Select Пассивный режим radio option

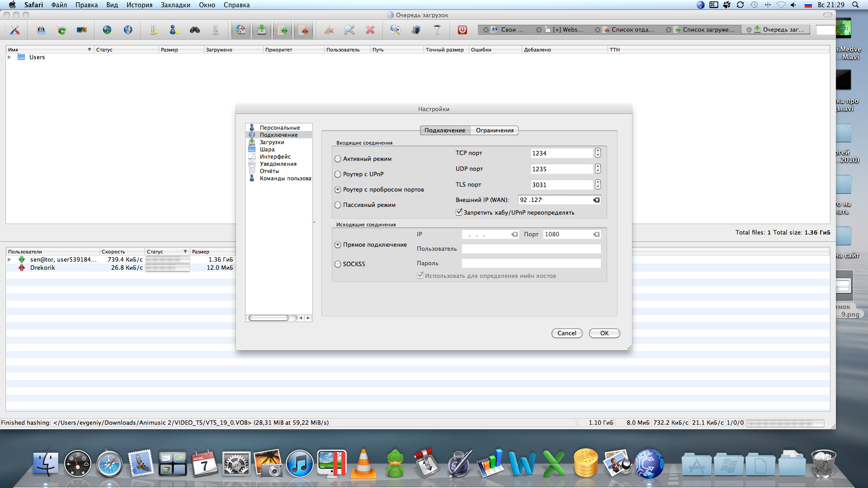point(338,205)
